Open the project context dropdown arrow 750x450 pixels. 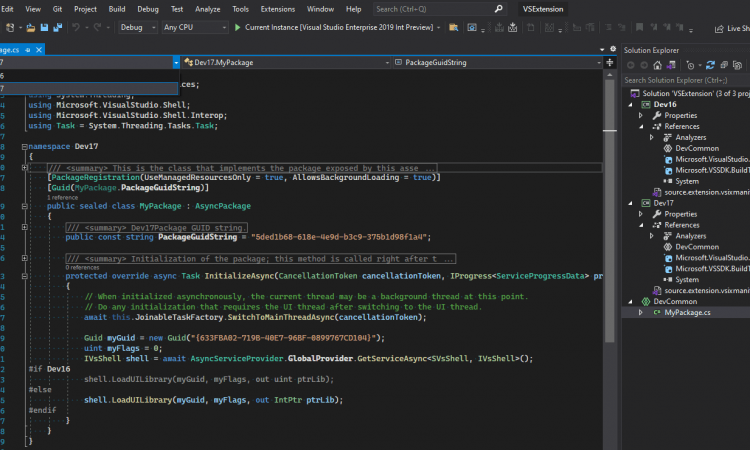(176, 63)
